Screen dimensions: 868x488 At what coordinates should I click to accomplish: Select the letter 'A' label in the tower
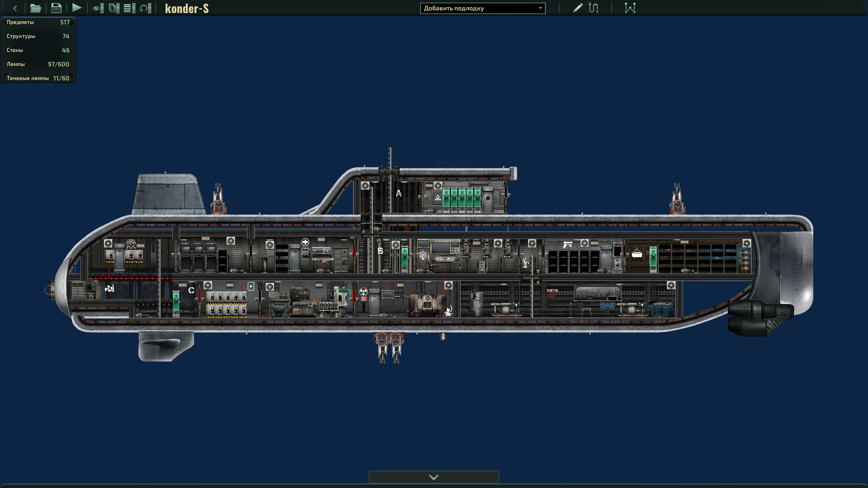point(399,193)
